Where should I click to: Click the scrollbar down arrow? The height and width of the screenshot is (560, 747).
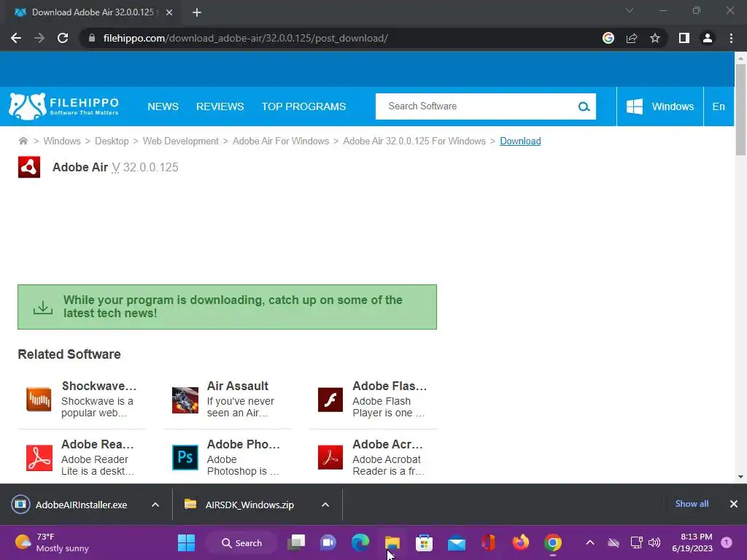740,477
